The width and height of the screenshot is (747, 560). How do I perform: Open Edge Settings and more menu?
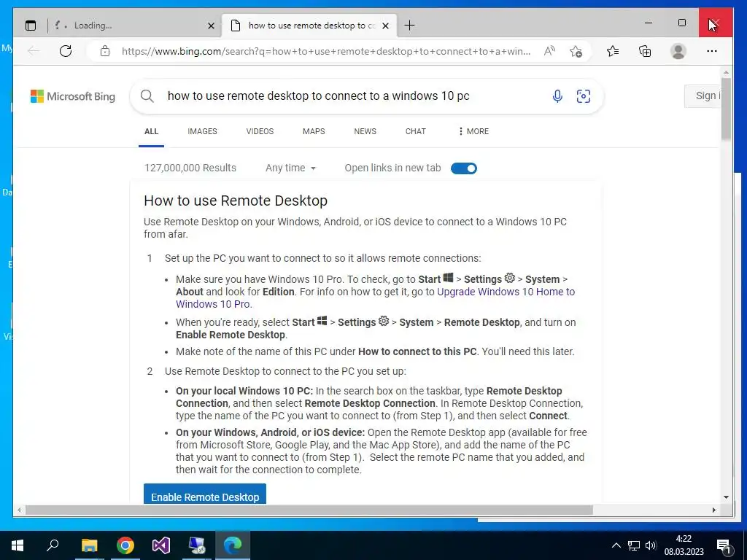[x=711, y=51]
